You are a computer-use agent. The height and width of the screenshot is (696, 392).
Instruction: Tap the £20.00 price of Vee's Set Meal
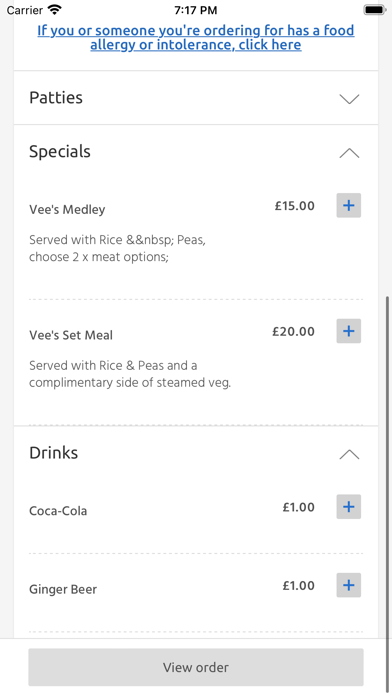293,332
